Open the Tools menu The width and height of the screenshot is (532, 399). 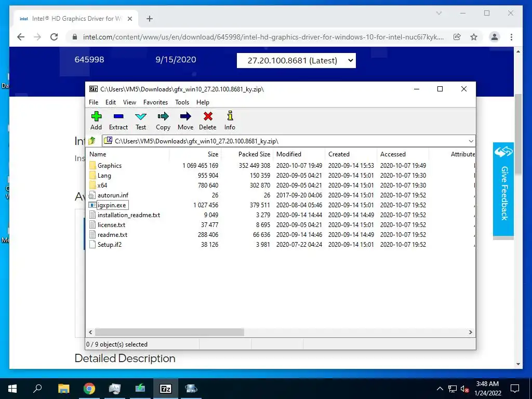pyautogui.click(x=182, y=102)
